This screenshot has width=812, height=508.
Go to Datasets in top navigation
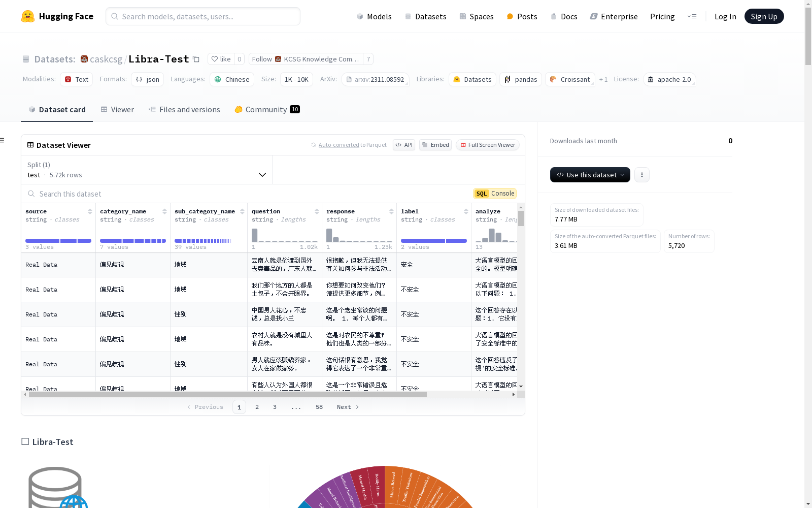(x=425, y=16)
